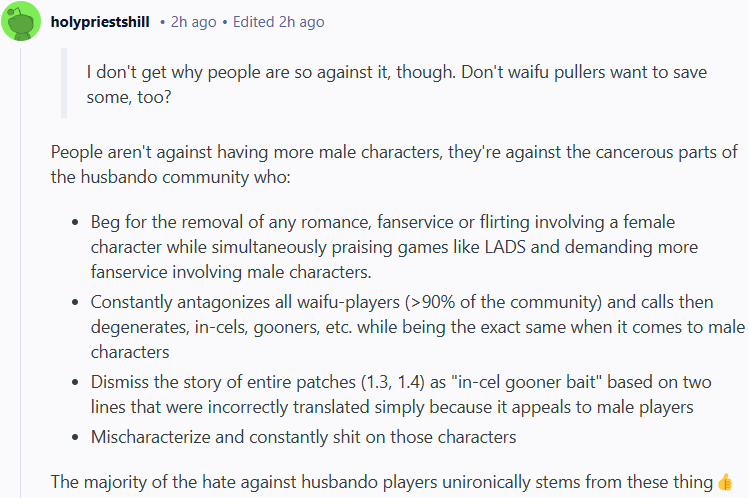
Task: Click the thumbs-up emoji ending the comment
Action: coord(725,482)
